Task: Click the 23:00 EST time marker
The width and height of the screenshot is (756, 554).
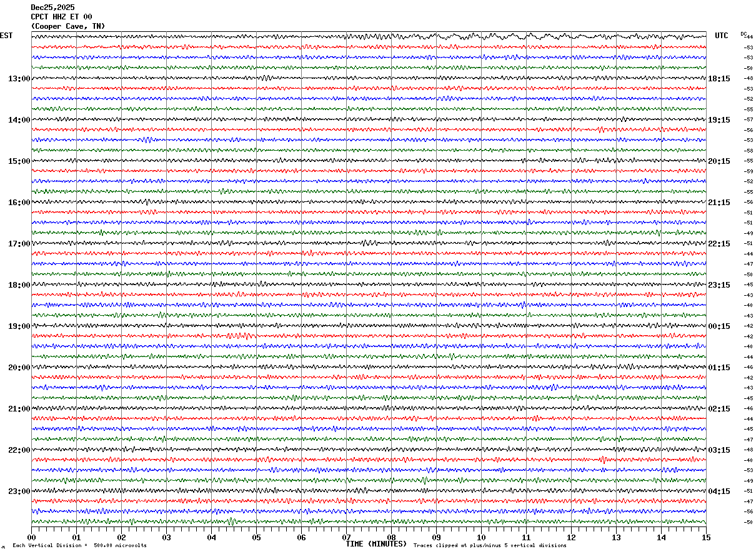Action: click(x=19, y=491)
